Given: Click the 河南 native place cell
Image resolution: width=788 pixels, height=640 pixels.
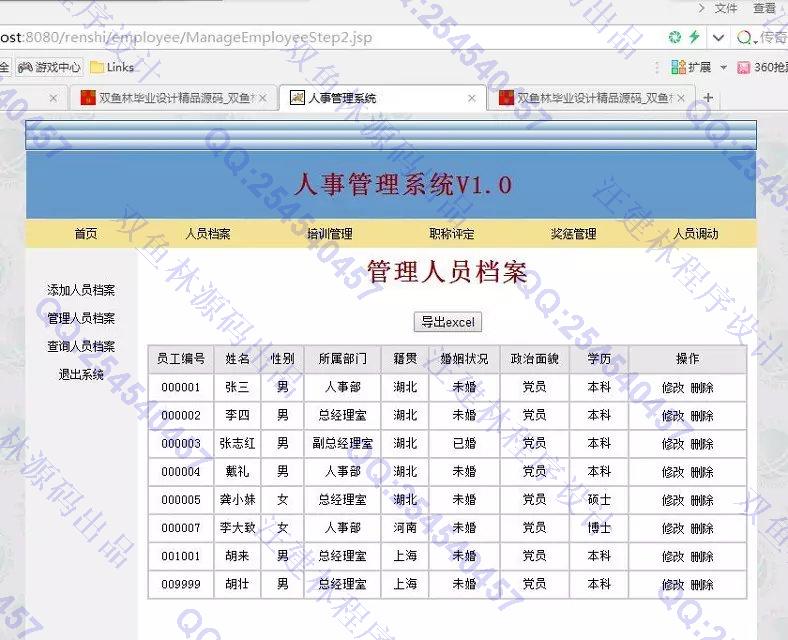Looking at the screenshot, I should (x=405, y=527).
